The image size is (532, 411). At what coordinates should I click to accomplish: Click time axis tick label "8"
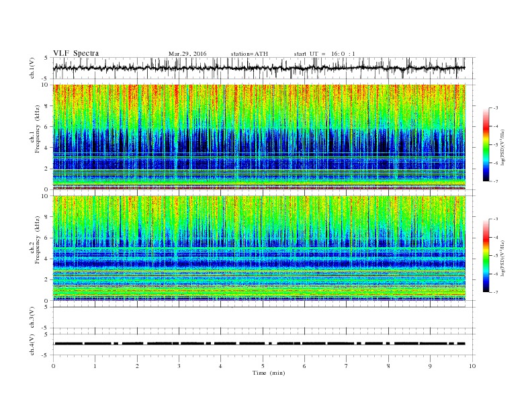388,366
